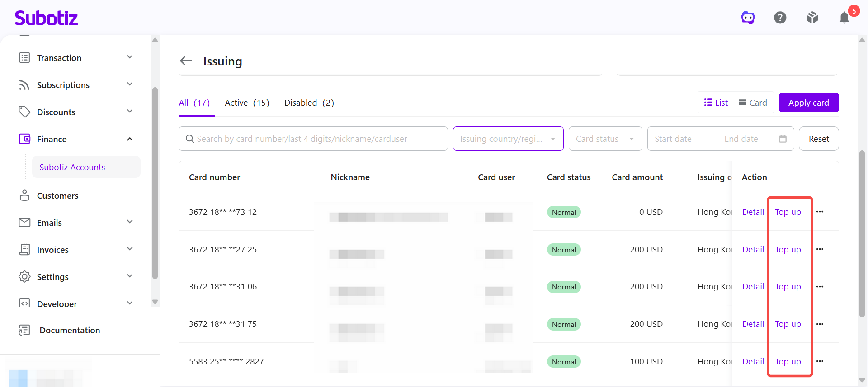The image size is (868, 387).
Task: Open Detail for card 3672 18** **31 06
Action: point(753,287)
